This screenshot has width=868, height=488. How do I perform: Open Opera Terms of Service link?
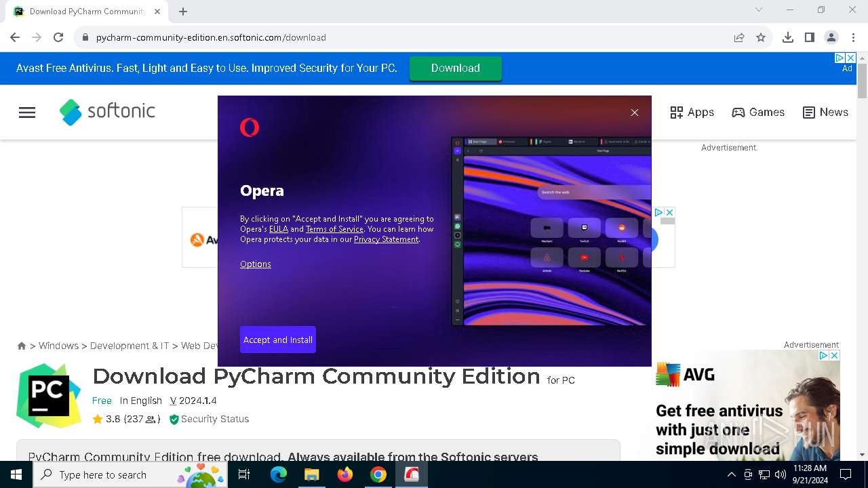click(x=334, y=229)
